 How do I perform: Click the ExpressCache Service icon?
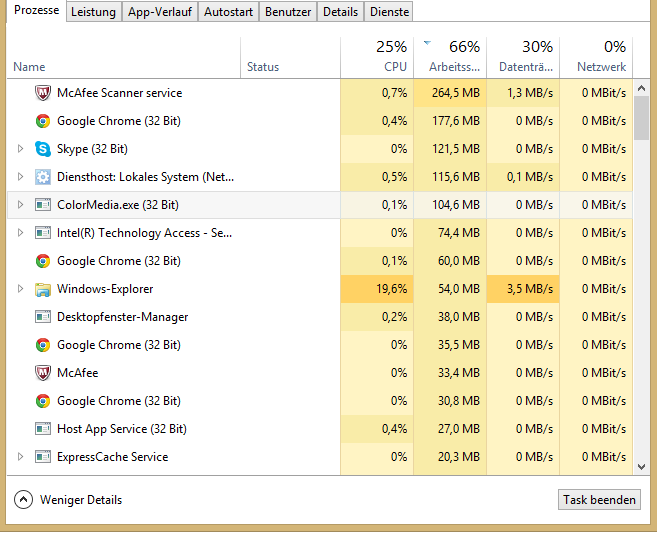[43, 457]
